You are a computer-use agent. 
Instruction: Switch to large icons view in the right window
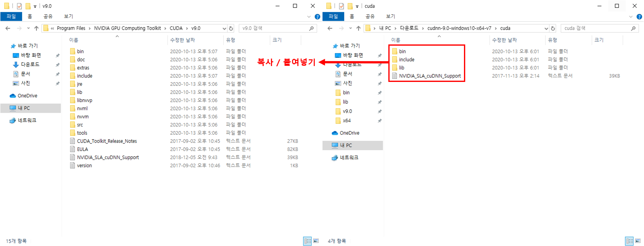tap(637, 241)
